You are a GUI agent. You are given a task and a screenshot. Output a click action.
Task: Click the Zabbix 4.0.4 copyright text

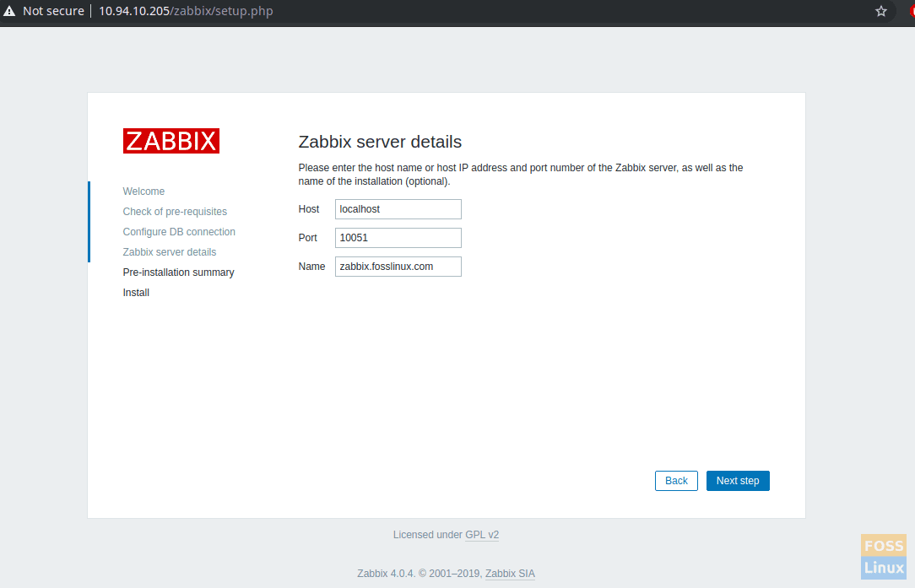point(420,574)
